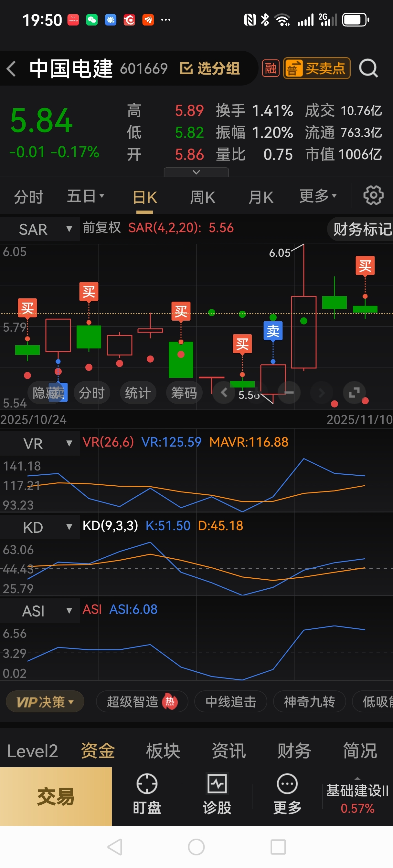
Task: Toggle the 买卖点 buy/sell points button
Action: [x=316, y=68]
